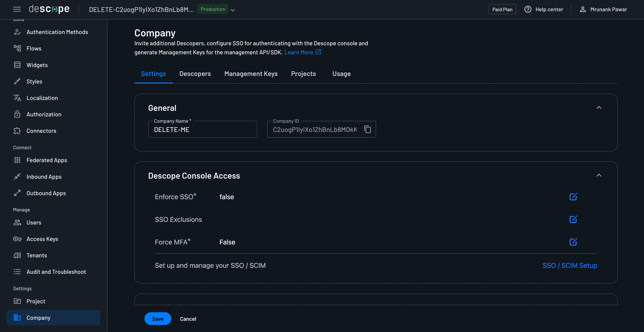Viewport: 644px width, 332px height.
Task: Click the Company Name input field
Action: (x=202, y=130)
